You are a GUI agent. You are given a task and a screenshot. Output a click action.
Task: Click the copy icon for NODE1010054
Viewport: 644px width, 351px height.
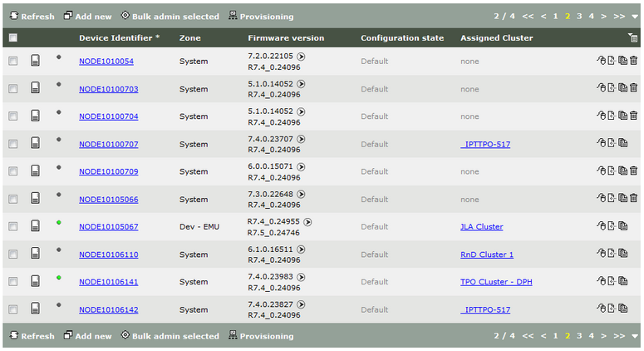[x=622, y=61]
